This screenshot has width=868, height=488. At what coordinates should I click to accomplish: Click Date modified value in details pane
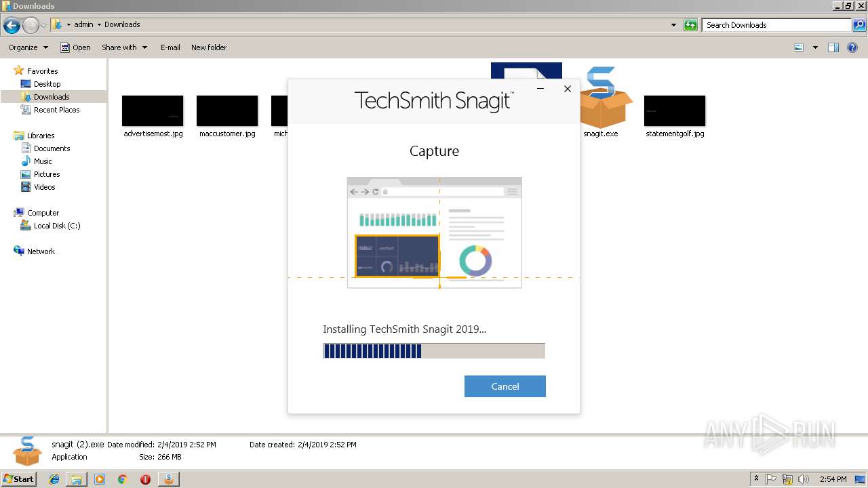pyautogui.click(x=186, y=445)
